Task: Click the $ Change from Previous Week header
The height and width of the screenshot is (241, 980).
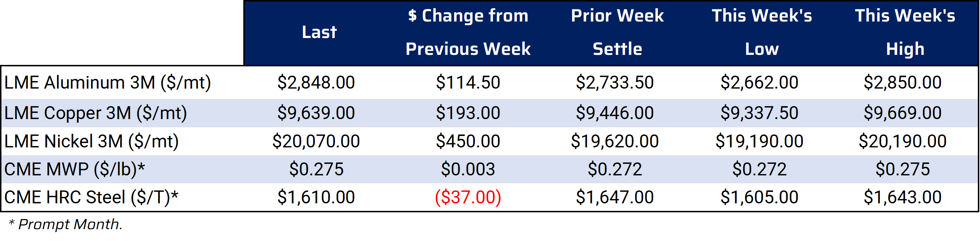Action: (x=468, y=32)
